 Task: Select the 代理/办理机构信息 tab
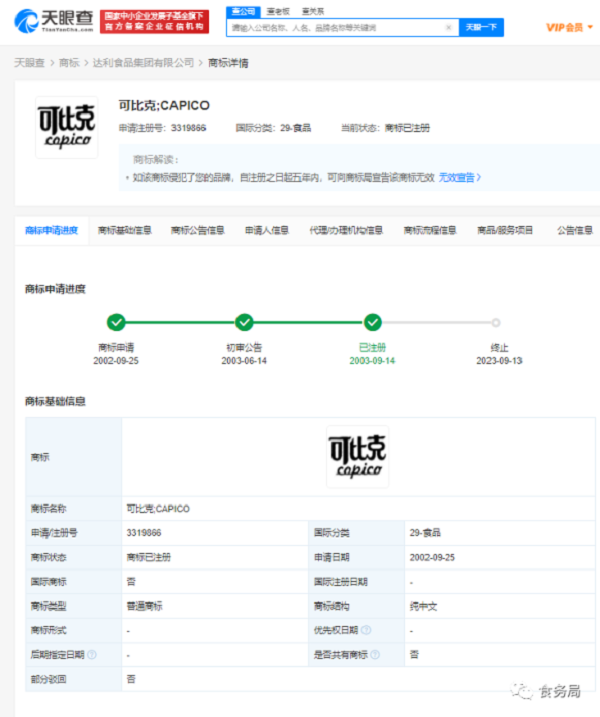346,230
